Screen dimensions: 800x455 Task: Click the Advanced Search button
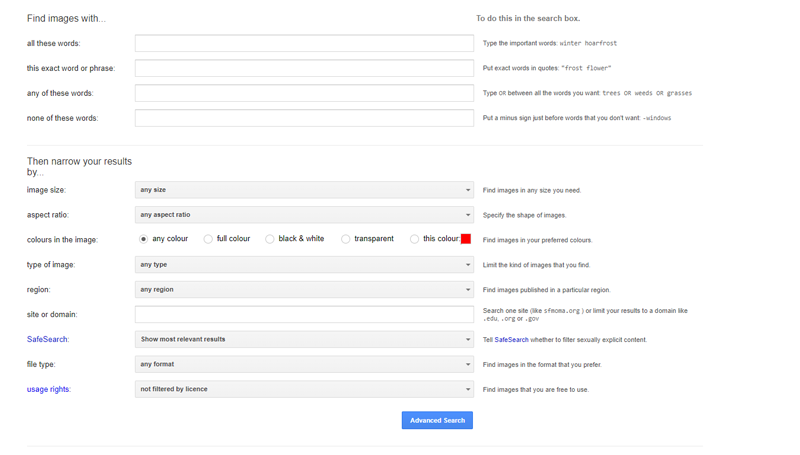coord(437,420)
